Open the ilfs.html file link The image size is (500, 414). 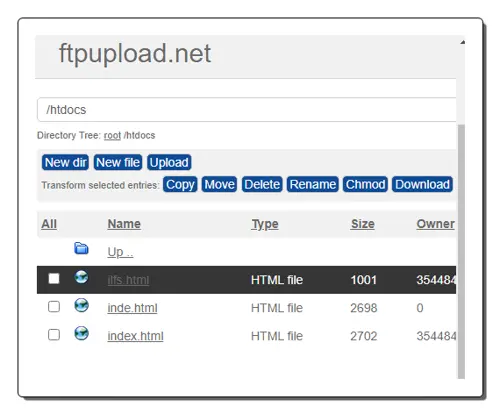point(128,280)
